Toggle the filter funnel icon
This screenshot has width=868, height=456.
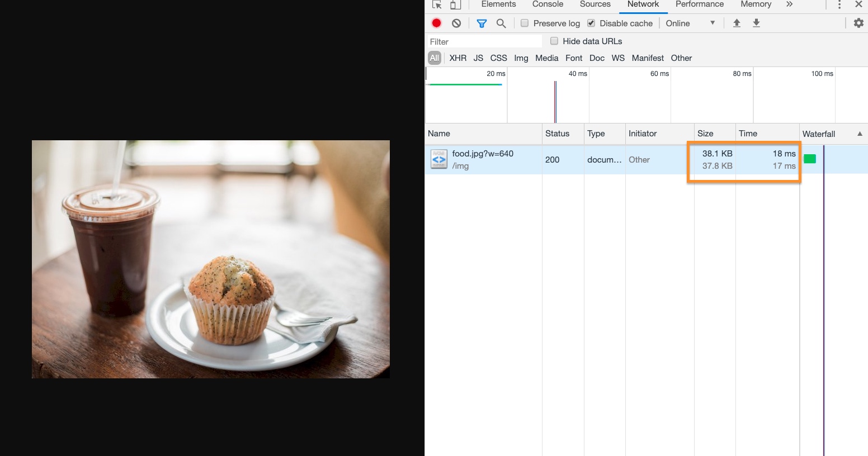(482, 23)
